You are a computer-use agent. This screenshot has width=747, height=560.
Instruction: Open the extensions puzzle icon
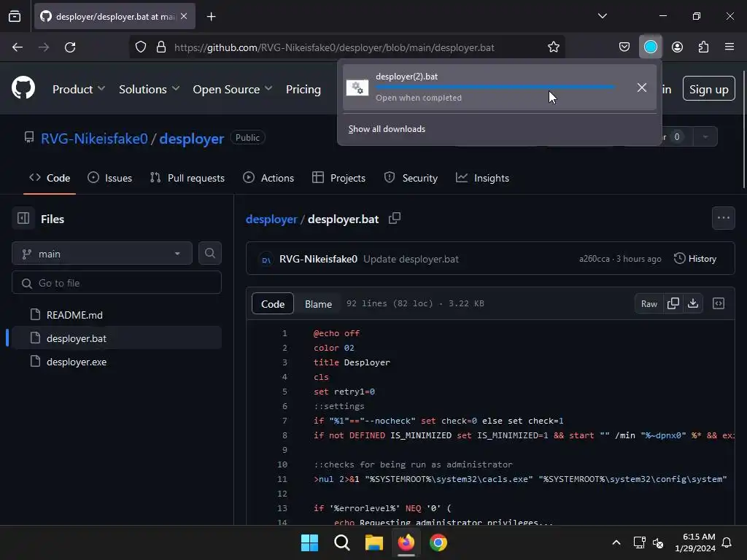click(x=703, y=47)
